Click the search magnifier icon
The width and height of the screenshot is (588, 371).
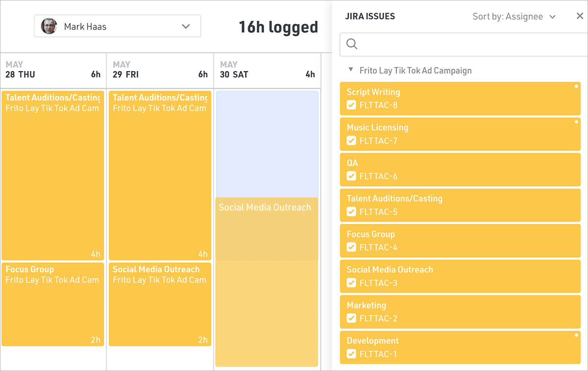352,44
